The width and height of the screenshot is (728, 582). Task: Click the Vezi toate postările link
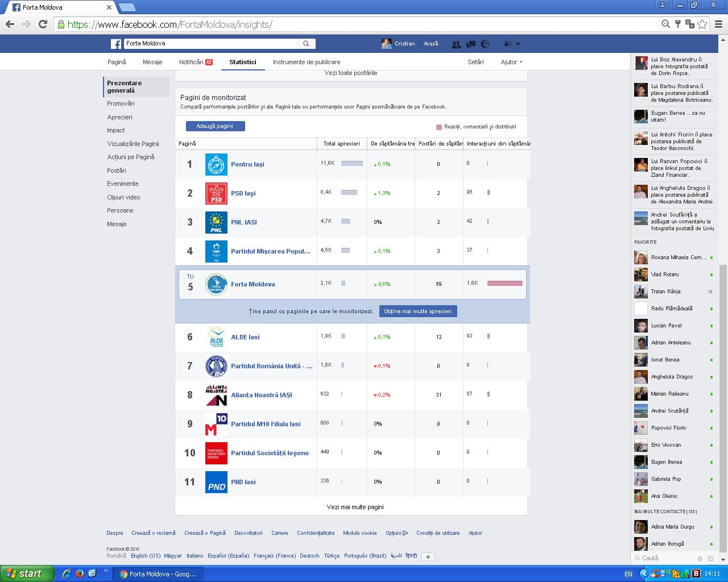351,73
